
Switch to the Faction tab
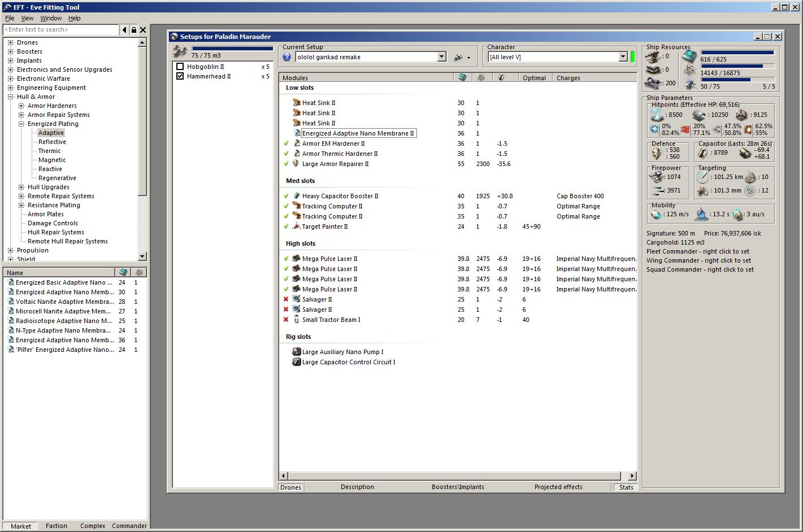(x=57, y=526)
